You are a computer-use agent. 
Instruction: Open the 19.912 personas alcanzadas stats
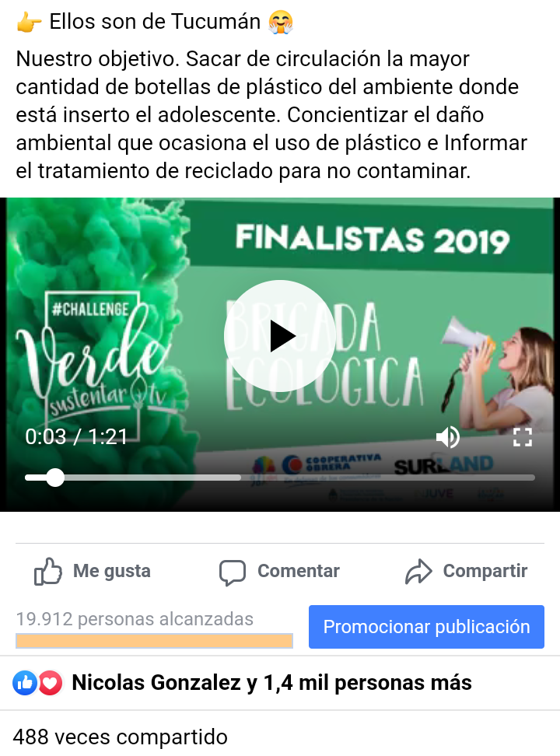click(135, 619)
